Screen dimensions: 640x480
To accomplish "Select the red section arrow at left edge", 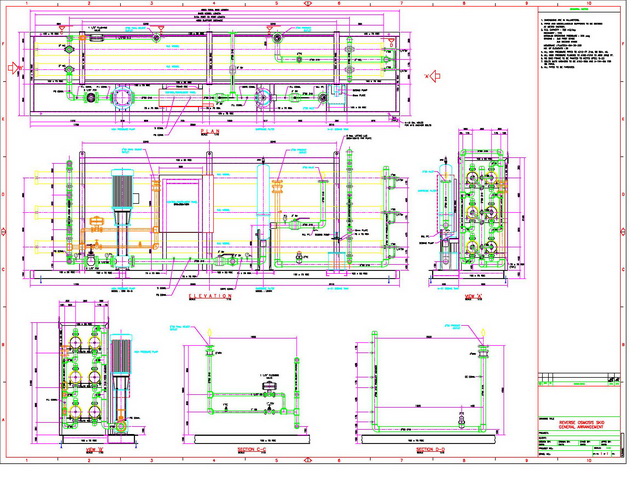I will (13, 68).
